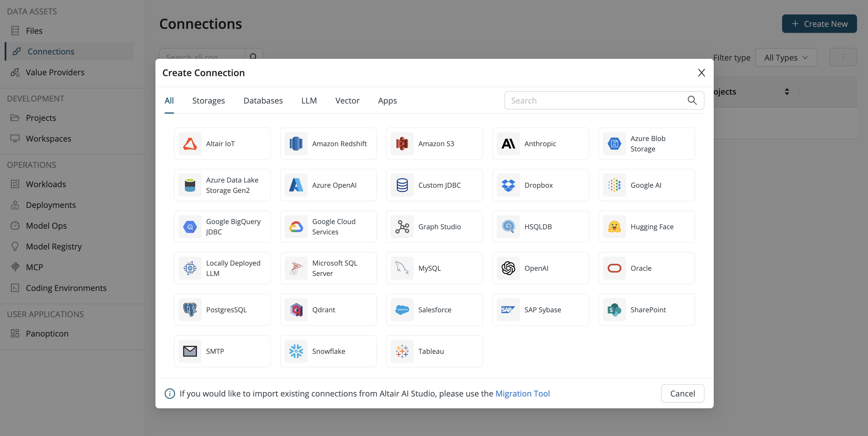Choose the Amazon Redshift icon

[x=296, y=144]
